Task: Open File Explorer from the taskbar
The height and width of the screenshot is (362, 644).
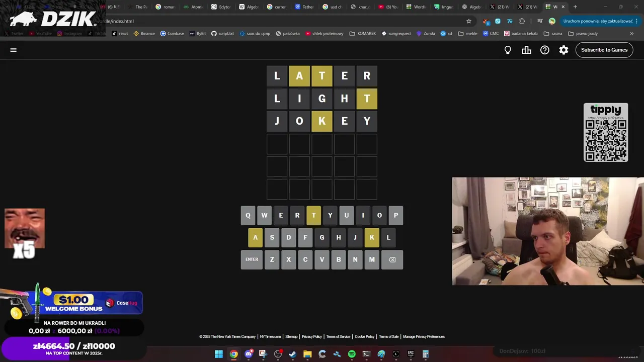Action: 307,354
